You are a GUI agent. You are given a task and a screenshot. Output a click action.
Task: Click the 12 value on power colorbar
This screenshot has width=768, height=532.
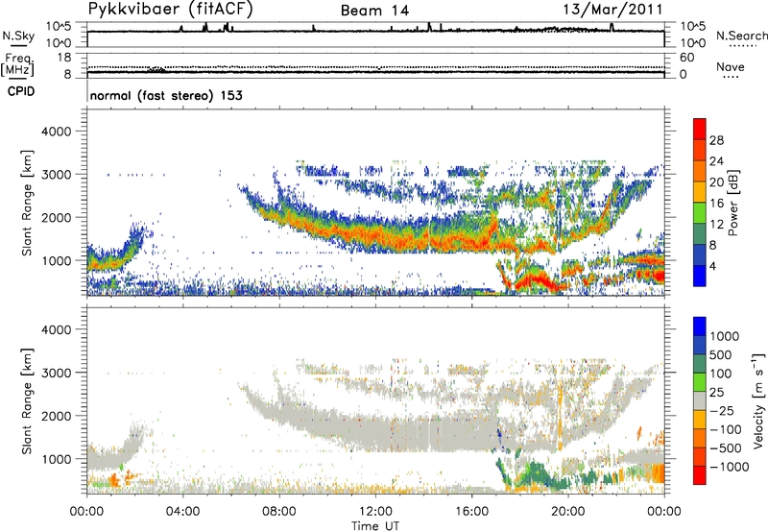(x=716, y=225)
